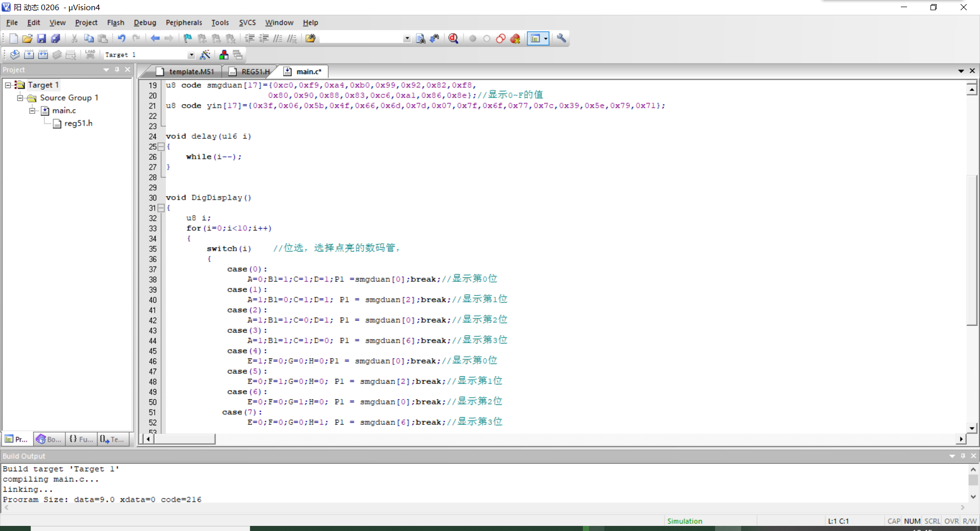Translate the current file icon

15,55
